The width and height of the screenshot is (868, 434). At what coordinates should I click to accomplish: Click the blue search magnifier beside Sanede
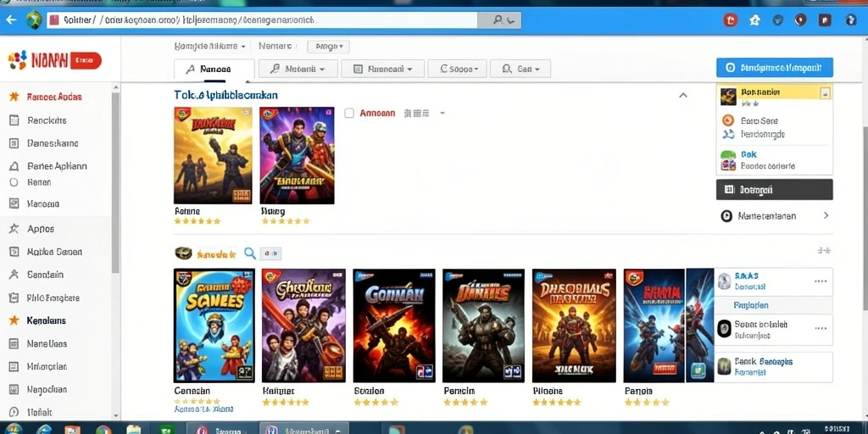click(x=250, y=253)
